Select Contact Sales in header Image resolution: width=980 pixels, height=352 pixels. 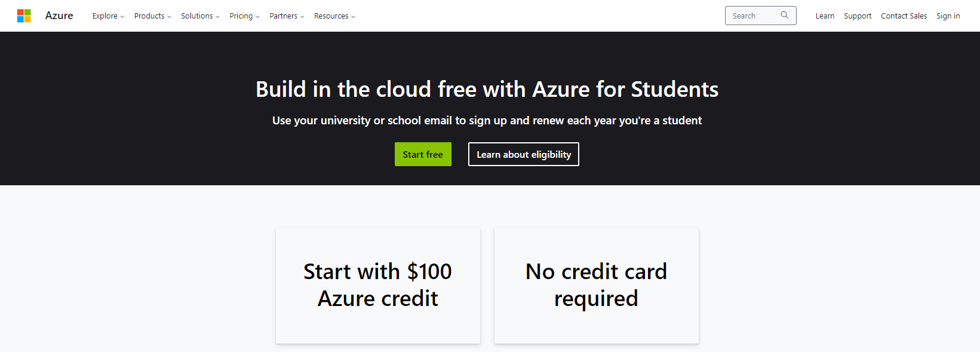point(904,16)
